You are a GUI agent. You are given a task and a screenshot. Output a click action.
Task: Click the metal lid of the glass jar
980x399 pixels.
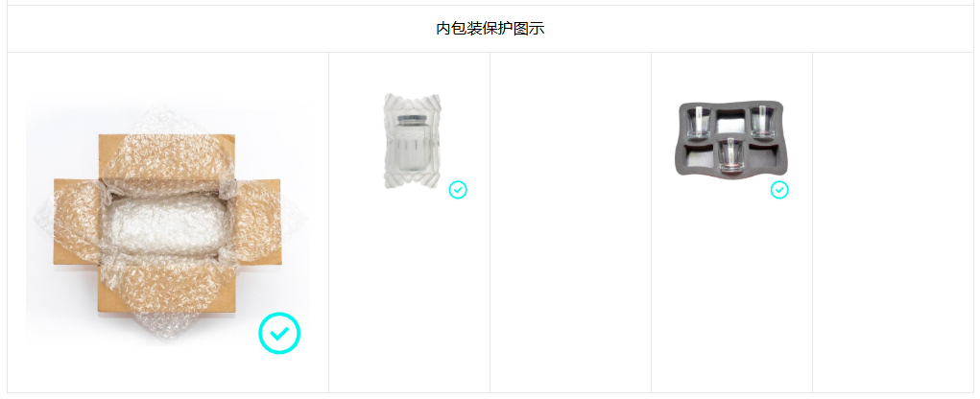[413, 118]
